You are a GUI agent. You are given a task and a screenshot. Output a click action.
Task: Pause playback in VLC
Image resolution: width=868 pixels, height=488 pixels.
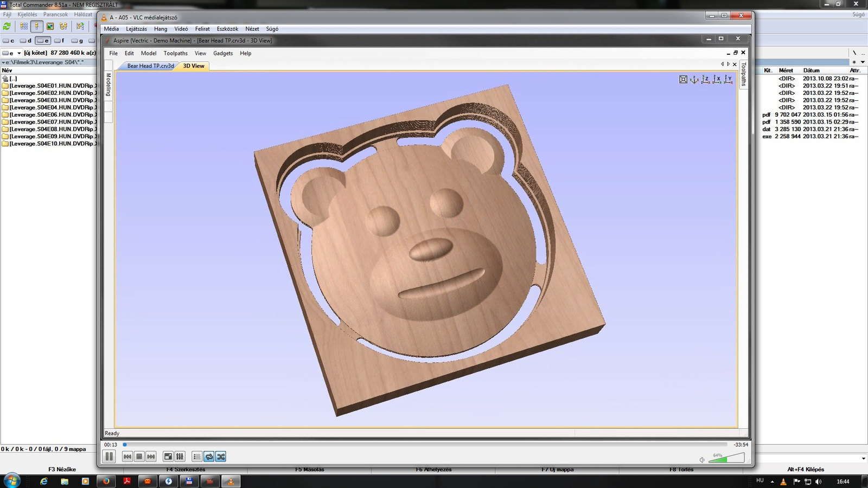click(x=109, y=457)
